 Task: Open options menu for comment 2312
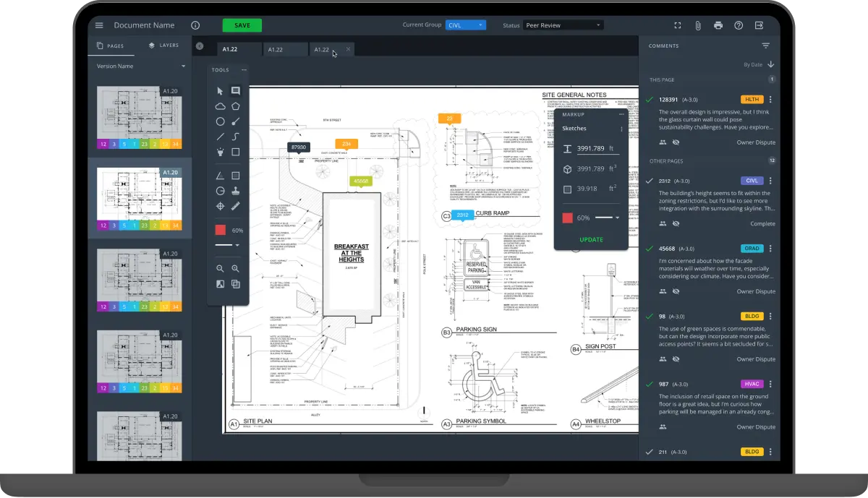click(770, 181)
